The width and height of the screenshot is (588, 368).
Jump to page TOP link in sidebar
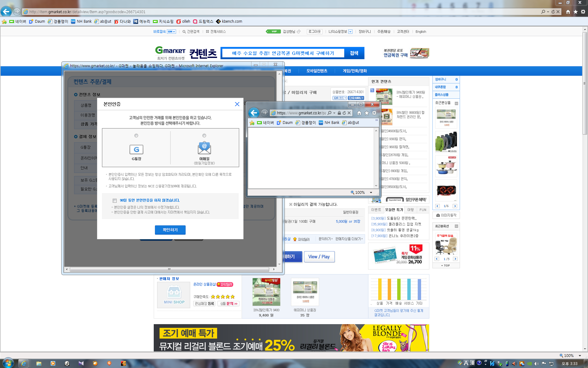pos(446,266)
